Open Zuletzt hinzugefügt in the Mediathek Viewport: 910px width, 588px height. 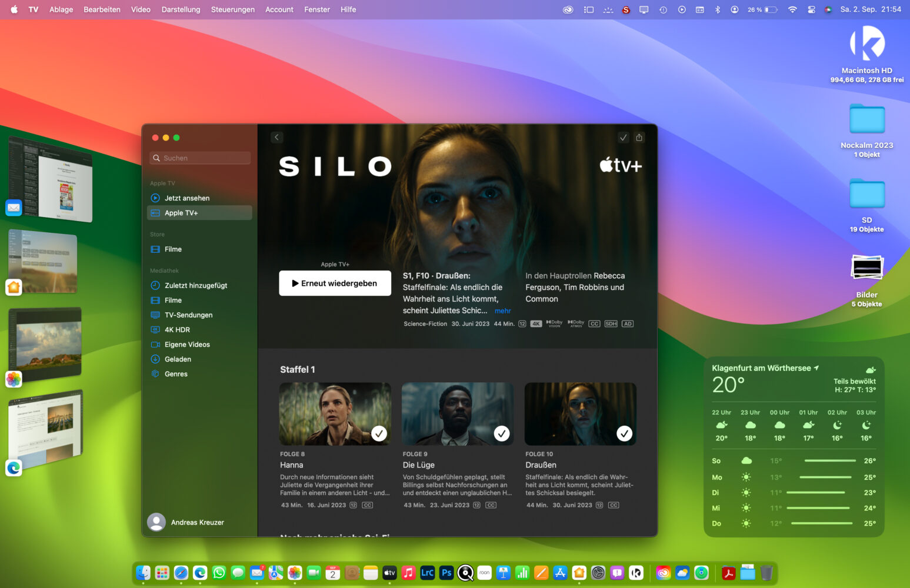[199, 286]
